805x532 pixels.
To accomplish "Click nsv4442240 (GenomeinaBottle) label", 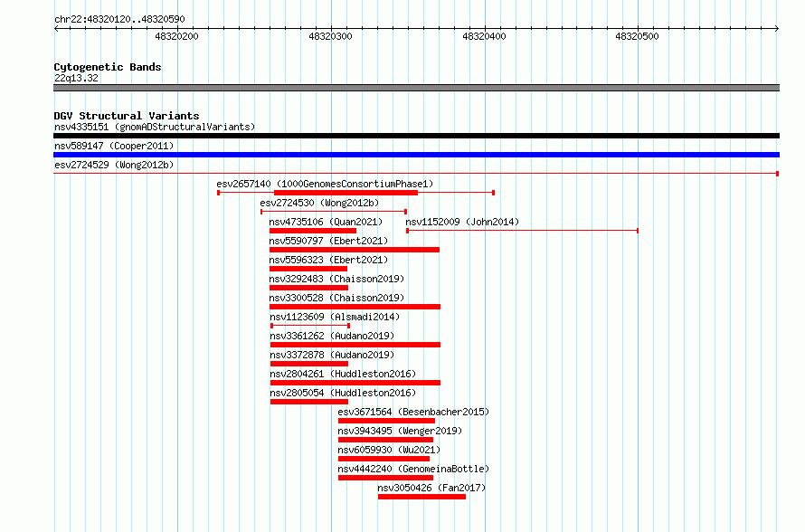I will tap(413, 469).
